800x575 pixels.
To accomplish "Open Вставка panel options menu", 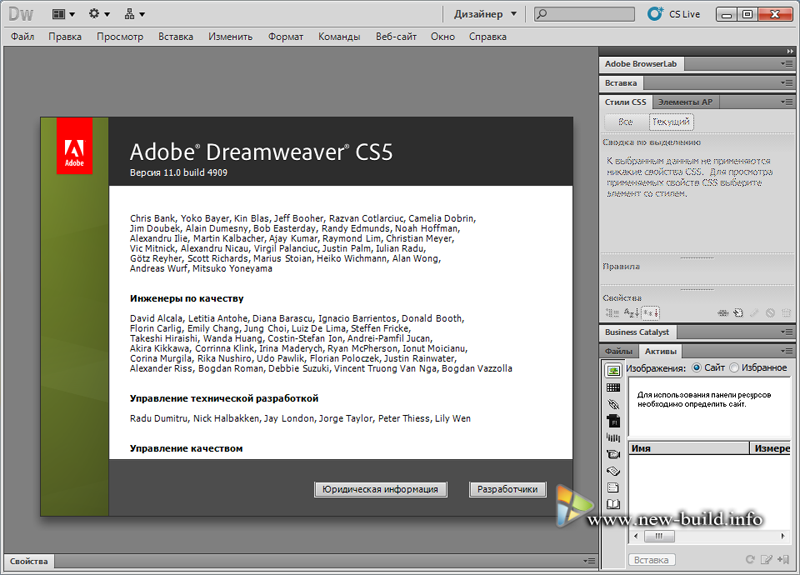I will pos(787,83).
